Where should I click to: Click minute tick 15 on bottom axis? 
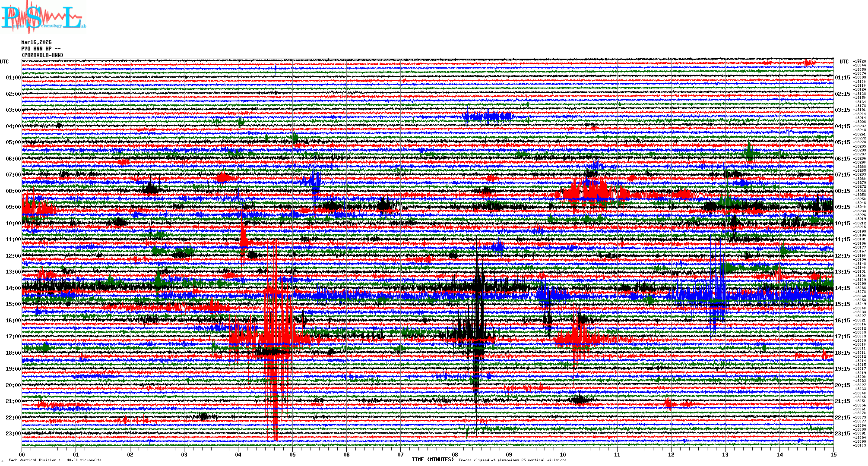[833, 454]
